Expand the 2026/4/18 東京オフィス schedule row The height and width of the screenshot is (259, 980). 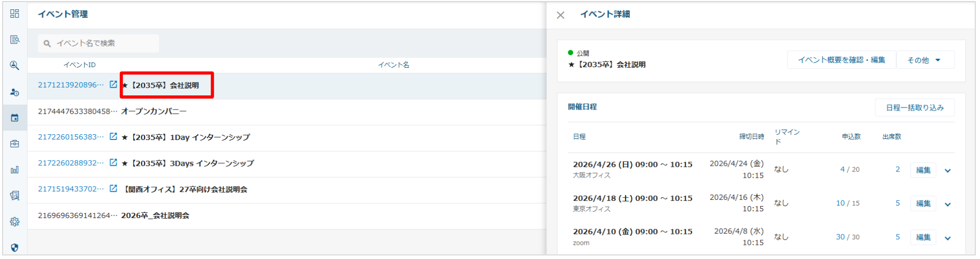tap(948, 204)
